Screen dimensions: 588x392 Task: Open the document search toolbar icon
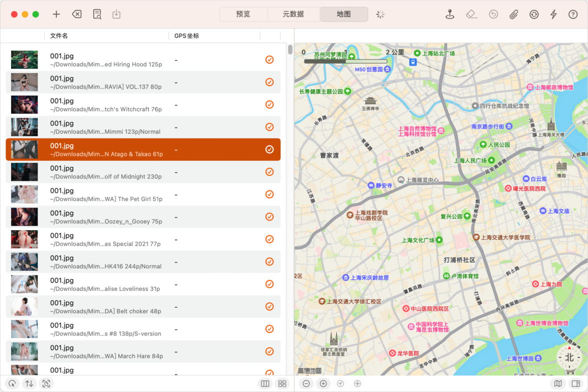[x=97, y=14]
